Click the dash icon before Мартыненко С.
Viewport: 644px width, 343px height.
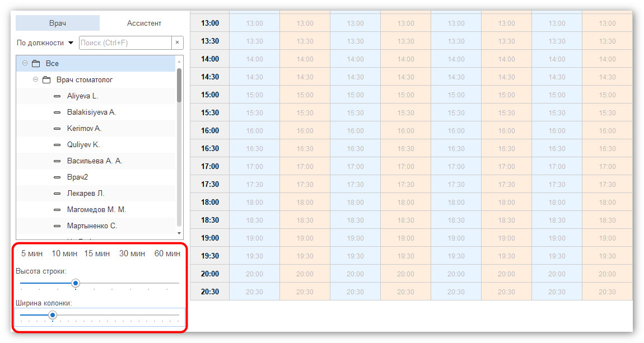point(57,225)
